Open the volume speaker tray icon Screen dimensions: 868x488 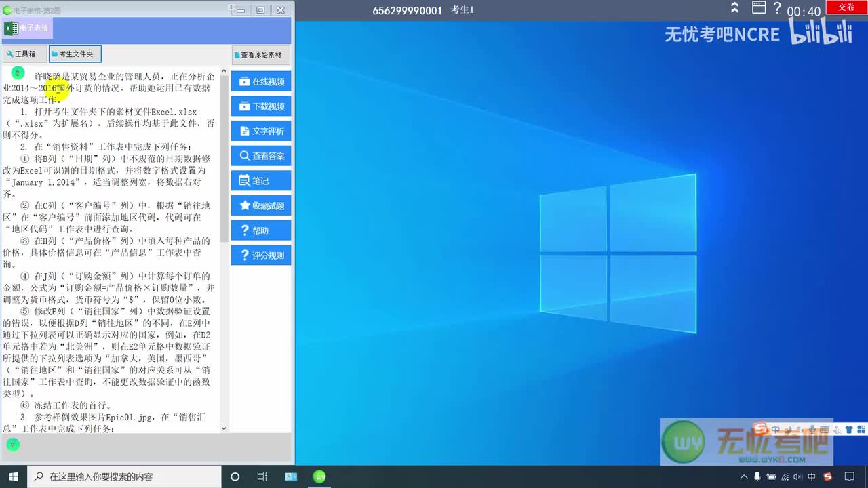[x=798, y=477]
